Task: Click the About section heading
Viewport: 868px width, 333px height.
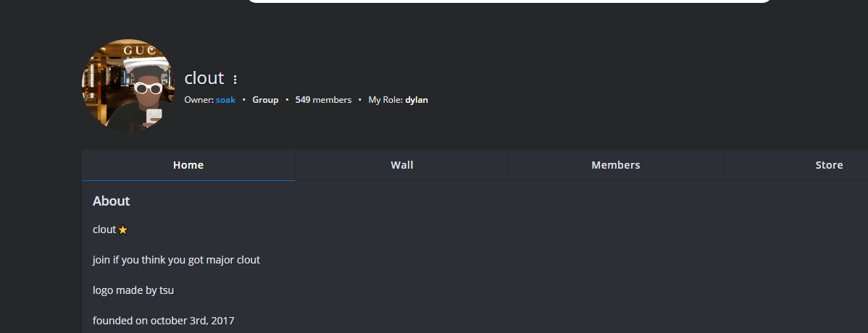Action: coord(112,201)
